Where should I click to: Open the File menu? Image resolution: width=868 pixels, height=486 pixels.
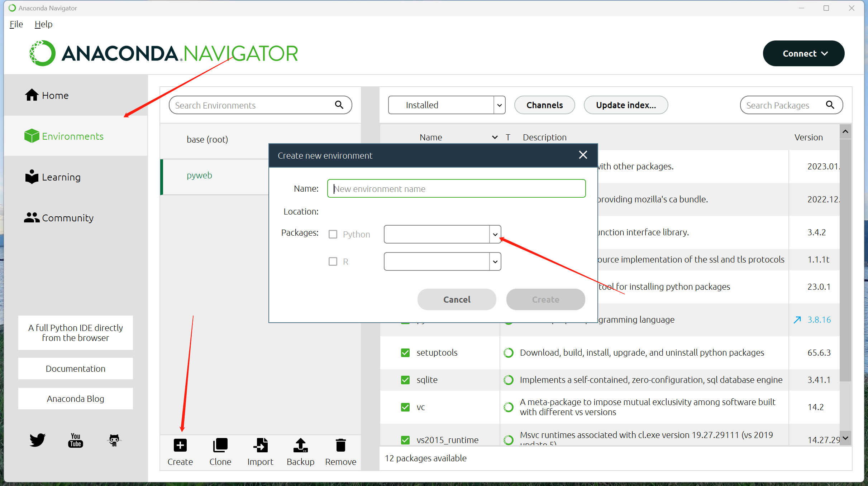click(16, 24)
